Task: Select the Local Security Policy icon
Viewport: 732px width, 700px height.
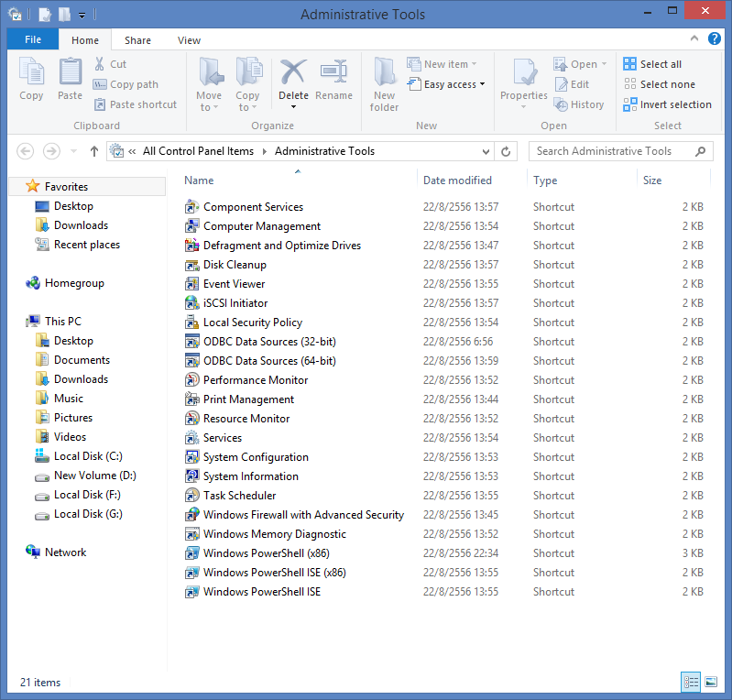Action: pos(191,323)
